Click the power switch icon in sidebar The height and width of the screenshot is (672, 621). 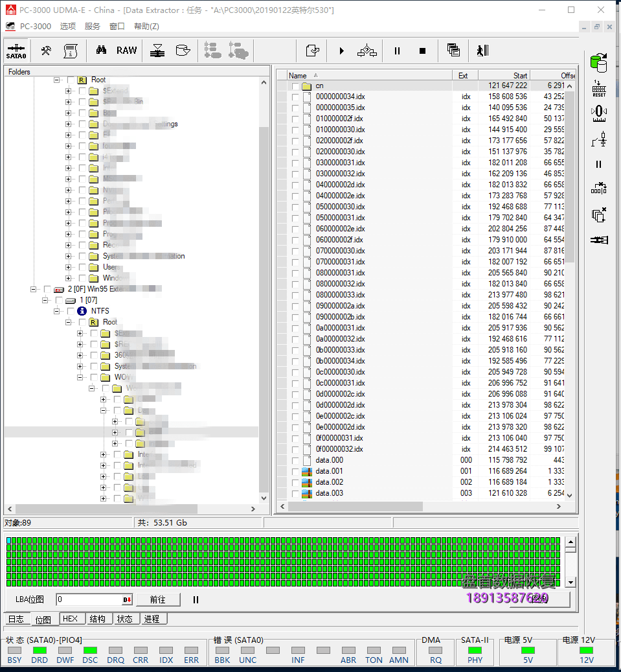[599, 140]
